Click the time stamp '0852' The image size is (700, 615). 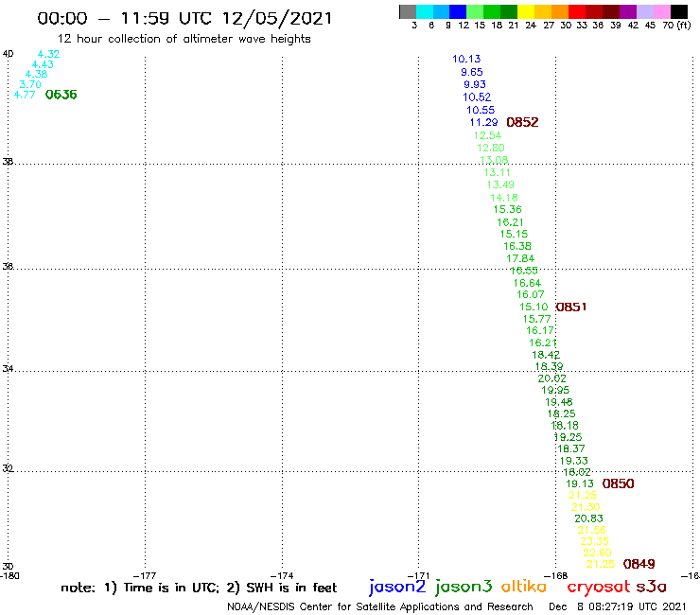[x=522, y=122]
